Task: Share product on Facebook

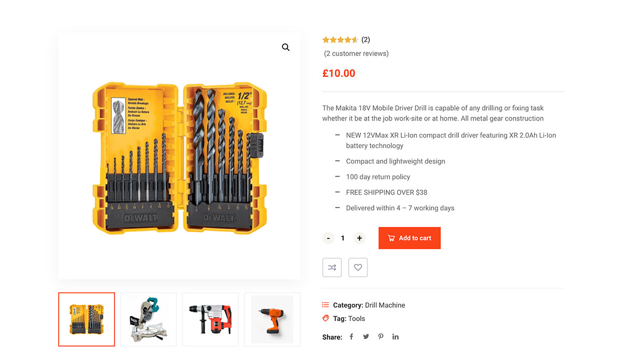Action: [x=351, y=336]
